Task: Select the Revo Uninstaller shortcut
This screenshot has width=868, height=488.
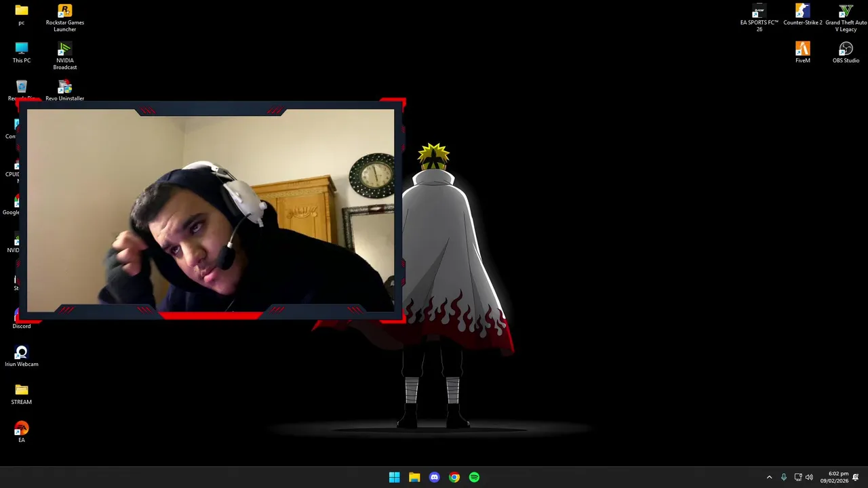Action: (64, 89)
